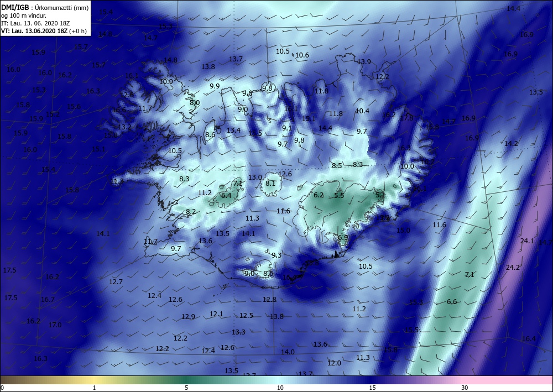This screenshot has width=553, height=392.
Task: Click the 6.4 value on the western glacier
Action: point(226,195)
